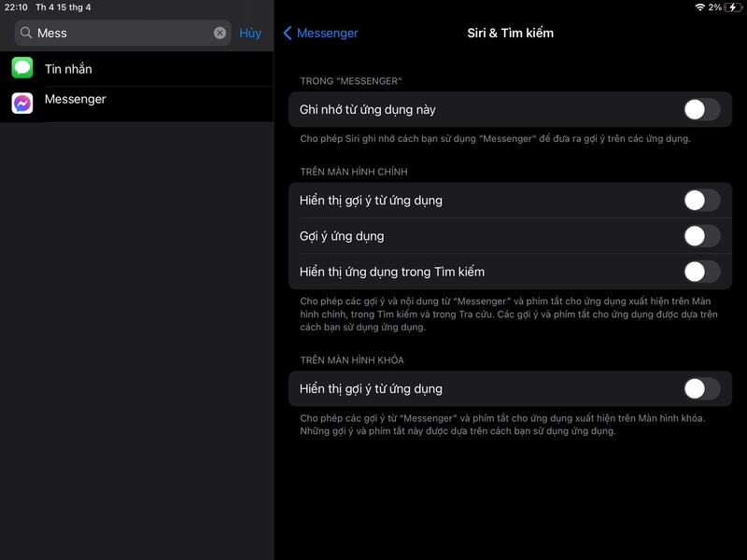Tap the TRÊN MÀN HÌNH KHÓA header
Screen dimensions: 747x560
pyautogui.click(x=352, y=360)
